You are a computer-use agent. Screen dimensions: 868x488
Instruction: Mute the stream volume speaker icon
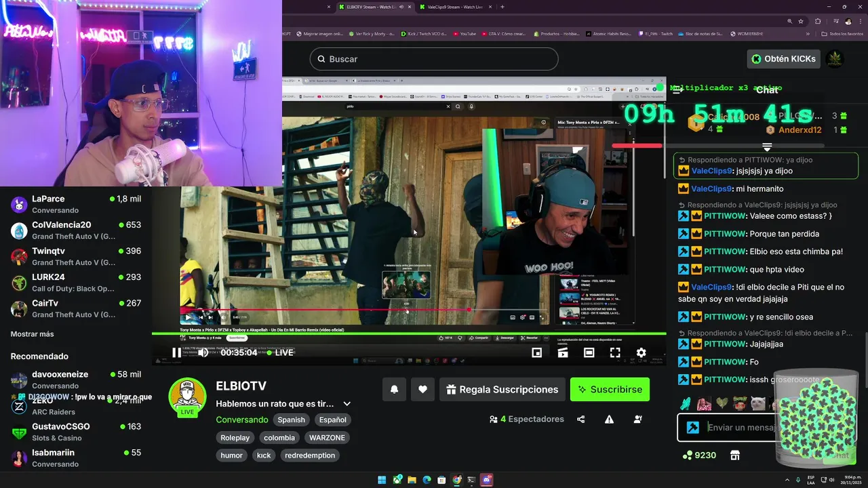click(203, 352)
